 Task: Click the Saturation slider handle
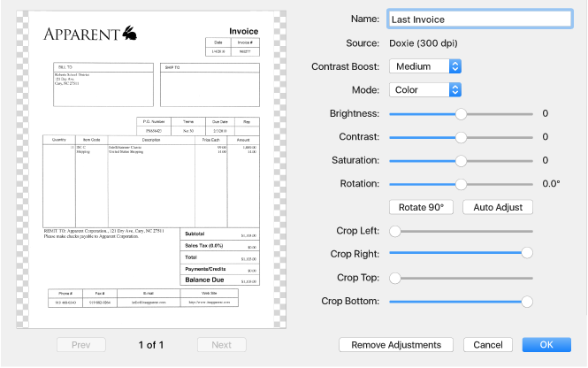click(x=461, y=161)
